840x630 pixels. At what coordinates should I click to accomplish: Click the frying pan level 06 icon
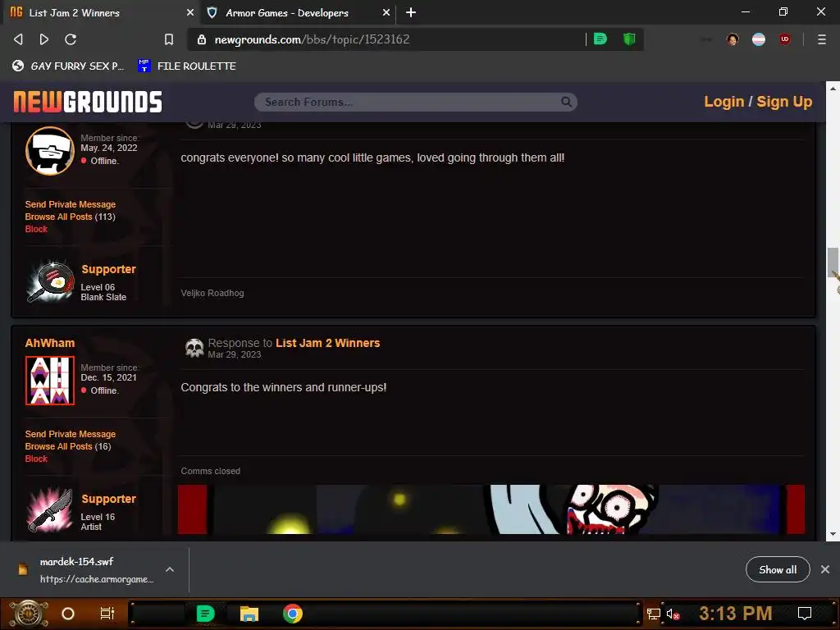(50, 282)
